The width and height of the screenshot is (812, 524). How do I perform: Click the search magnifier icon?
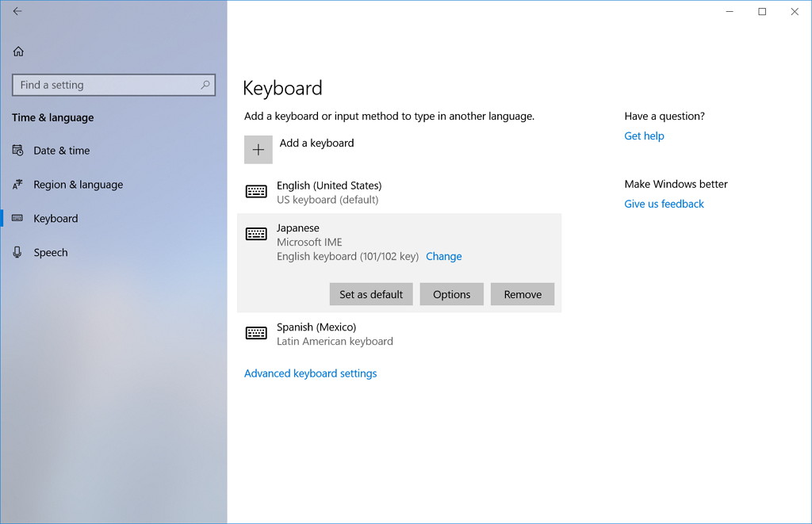click(205, 85)
